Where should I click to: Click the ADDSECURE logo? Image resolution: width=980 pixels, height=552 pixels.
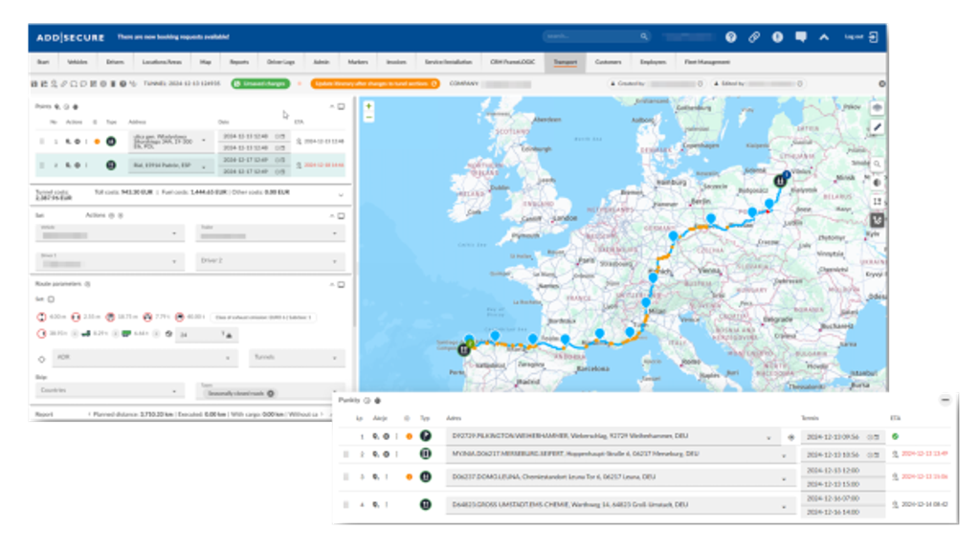click(x=70, y=37)
